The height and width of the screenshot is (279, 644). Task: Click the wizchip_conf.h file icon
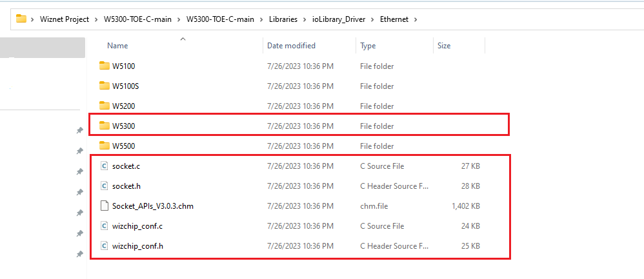[105, 246]
